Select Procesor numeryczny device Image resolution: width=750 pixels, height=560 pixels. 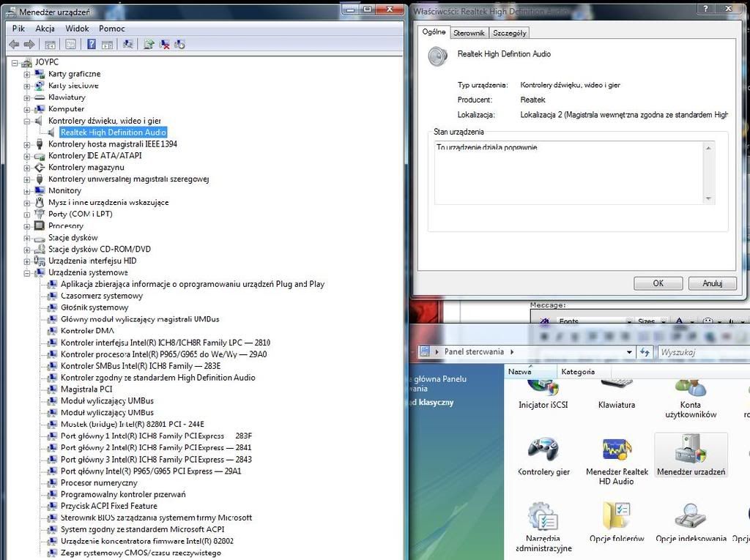(x=99, y=483)
